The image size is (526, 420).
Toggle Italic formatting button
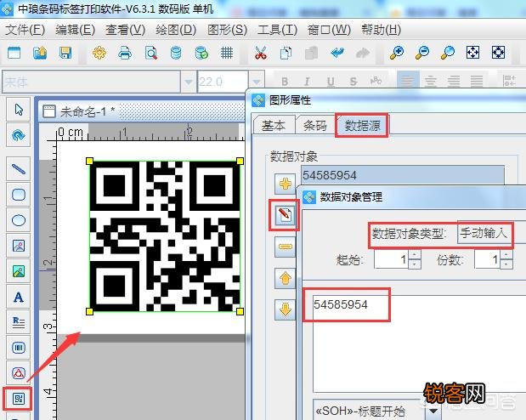coord(307,82)
